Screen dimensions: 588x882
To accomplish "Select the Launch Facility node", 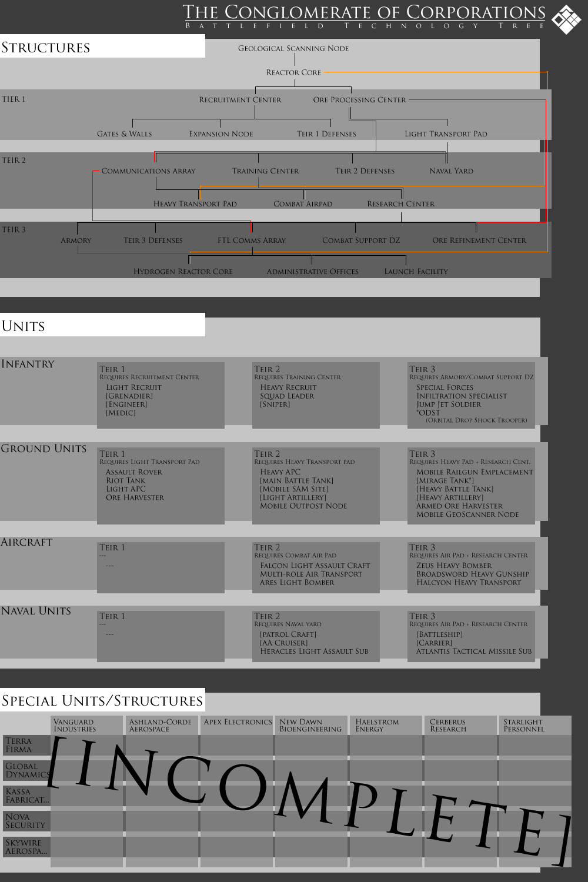I will (x=416, y=272).
